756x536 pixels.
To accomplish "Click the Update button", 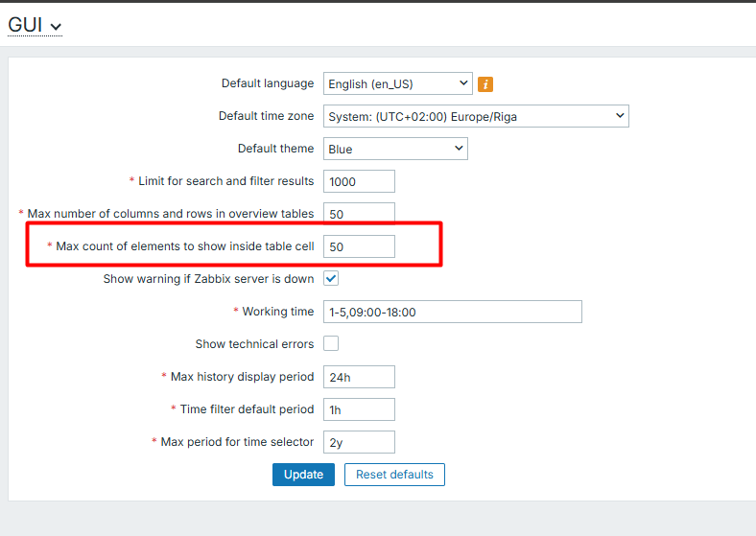I will pos(303,475).
